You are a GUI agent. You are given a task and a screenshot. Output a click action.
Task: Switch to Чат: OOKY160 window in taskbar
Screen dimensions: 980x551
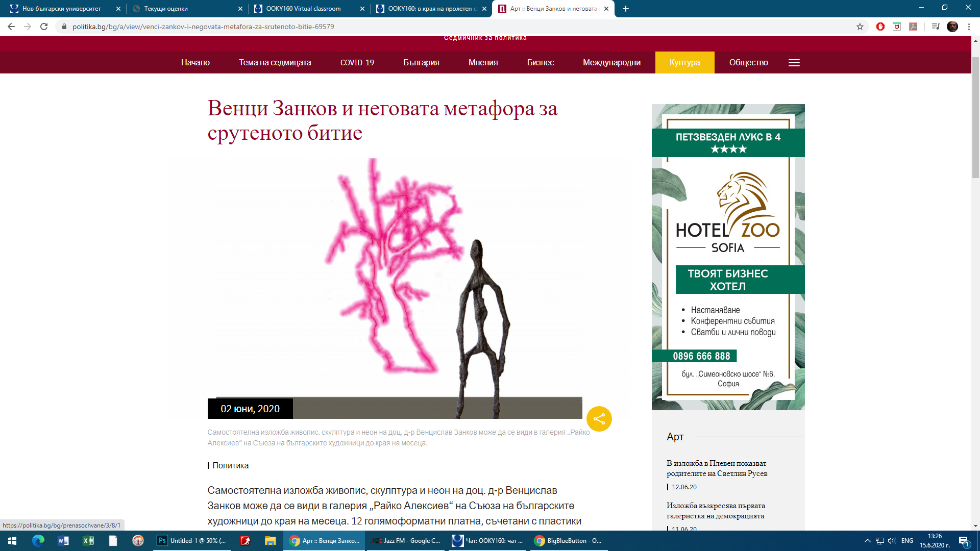(488, 541)
